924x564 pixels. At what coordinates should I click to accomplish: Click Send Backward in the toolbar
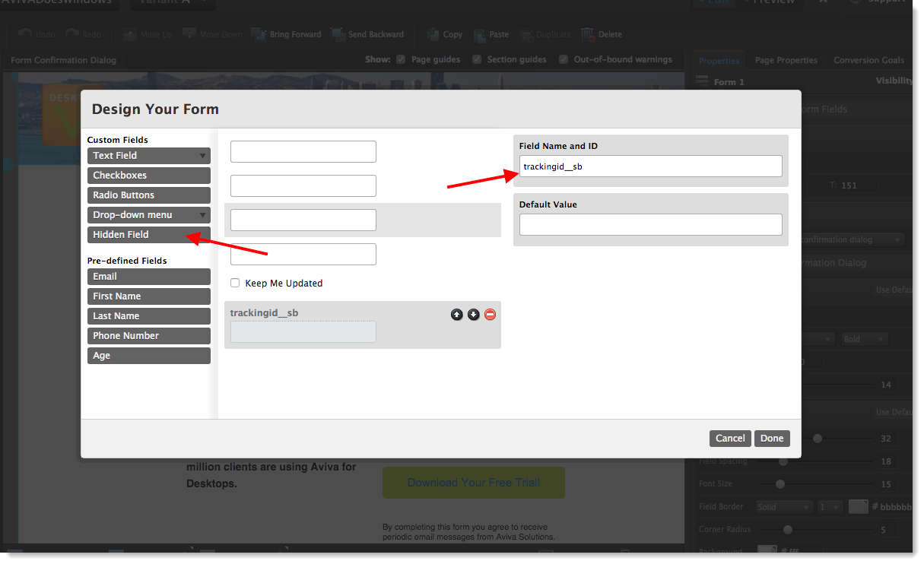(x=367, y=34)
